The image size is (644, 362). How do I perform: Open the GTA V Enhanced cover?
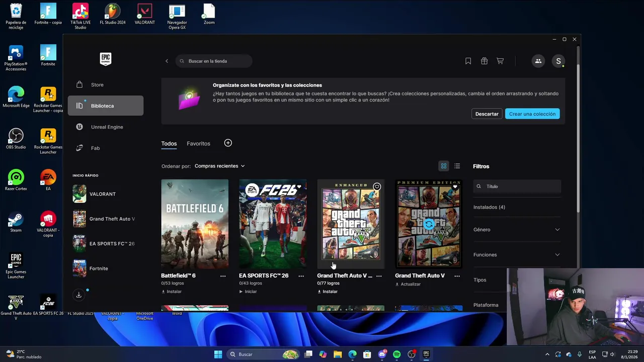[351, 224]
